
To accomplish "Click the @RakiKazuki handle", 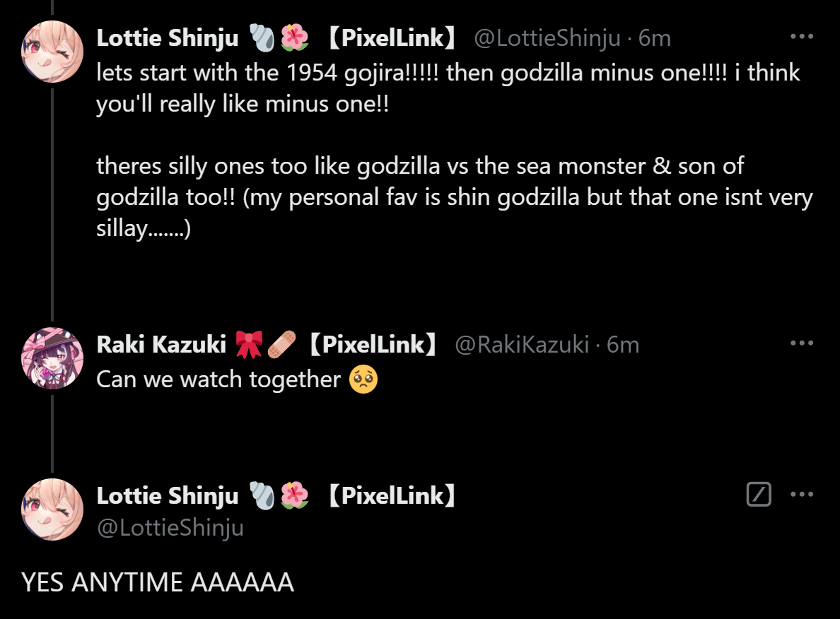I will pyautogui.click(x=522, y=344).
